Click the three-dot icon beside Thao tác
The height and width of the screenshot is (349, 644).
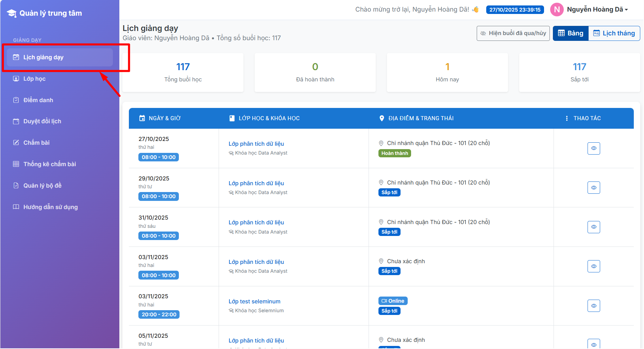click(x=566, y=118)
